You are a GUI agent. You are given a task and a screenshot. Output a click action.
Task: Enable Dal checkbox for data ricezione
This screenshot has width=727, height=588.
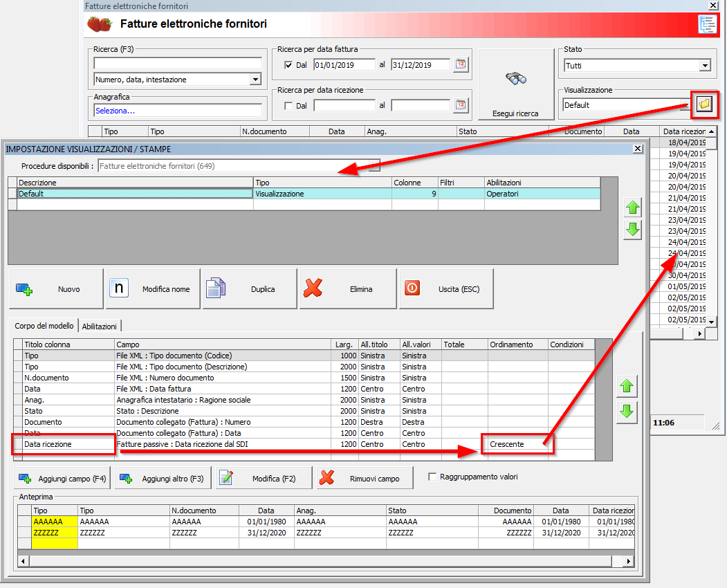tap(288, 106)
